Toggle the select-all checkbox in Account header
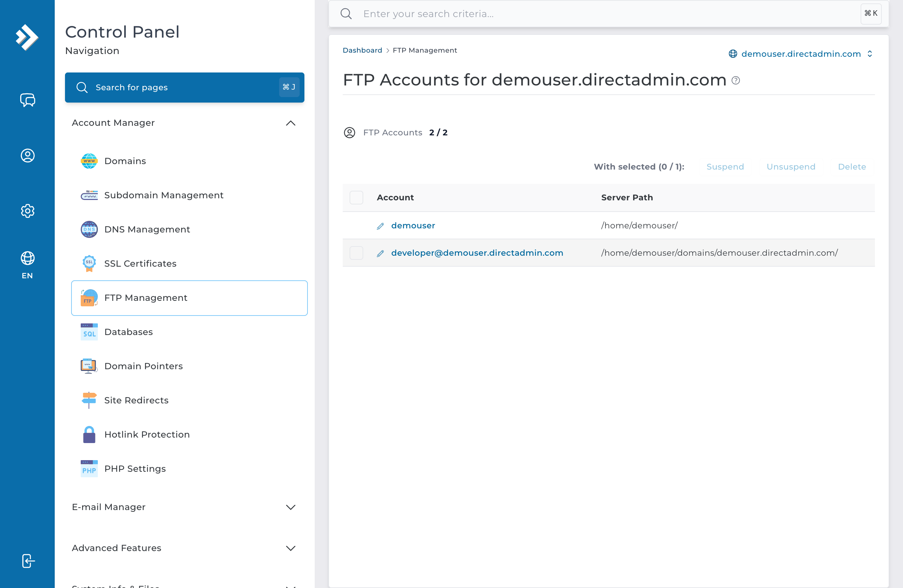The height and width of the screenshot is (588, 903). (356, 198)
